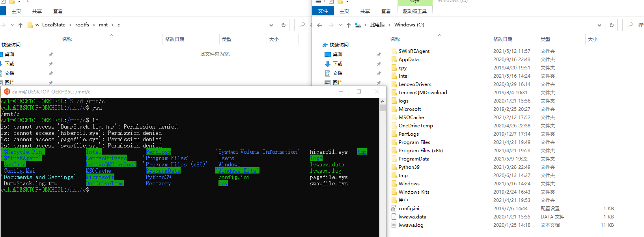The image size is (644, 237).
Task: Sort left Explorer by 修改日期 column
Action: tap(175, 39)
